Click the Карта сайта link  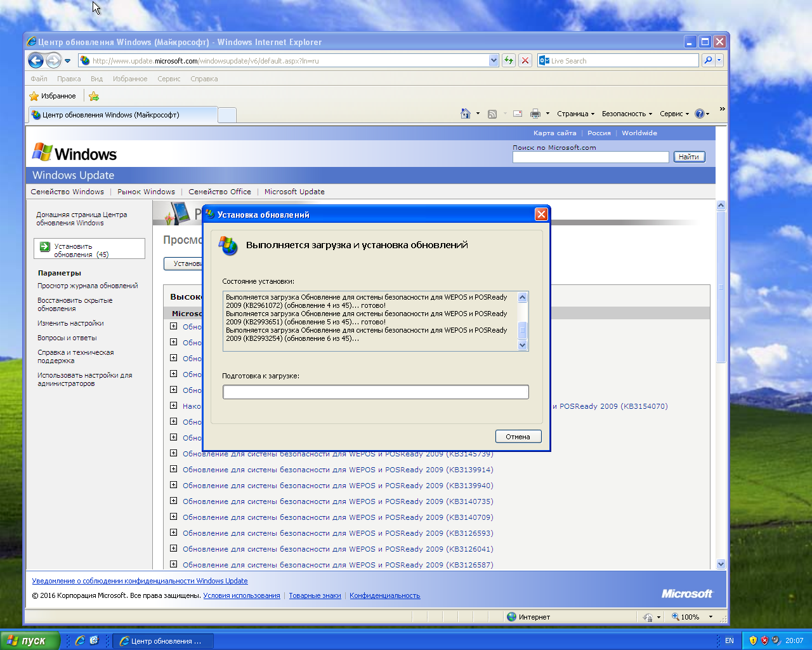554,133
